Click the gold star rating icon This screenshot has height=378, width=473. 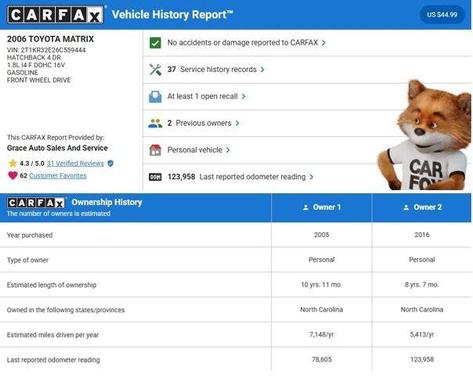pos(13,163)
